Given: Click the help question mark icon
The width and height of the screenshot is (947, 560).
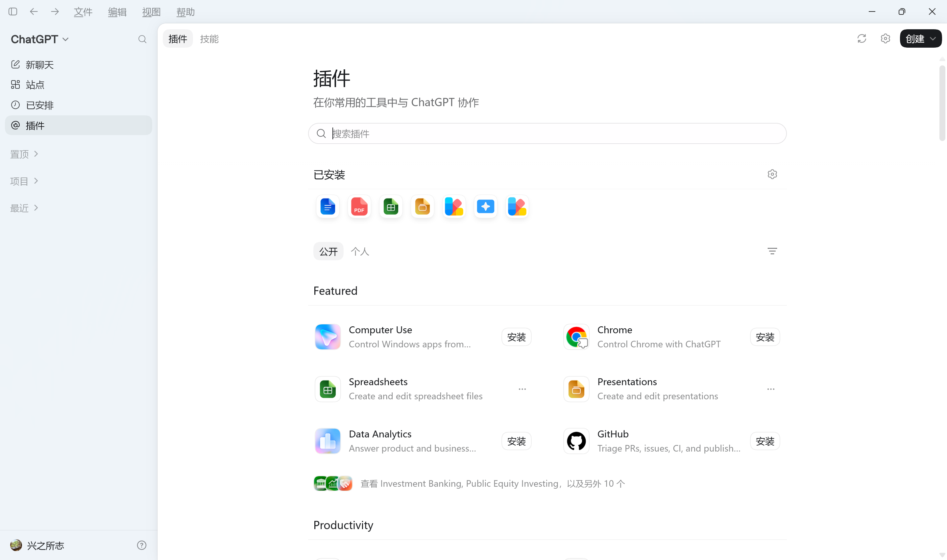Looking at the screenshot, I should pos(141,545).
